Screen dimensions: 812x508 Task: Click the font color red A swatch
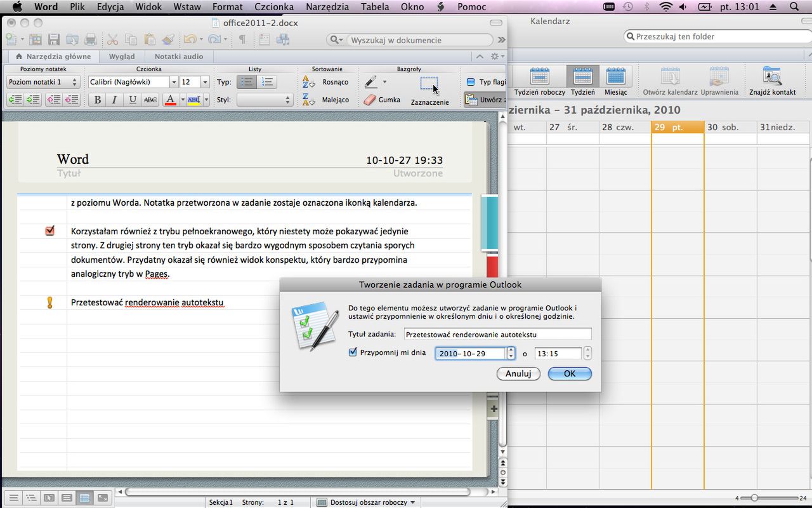click(170, 100)
